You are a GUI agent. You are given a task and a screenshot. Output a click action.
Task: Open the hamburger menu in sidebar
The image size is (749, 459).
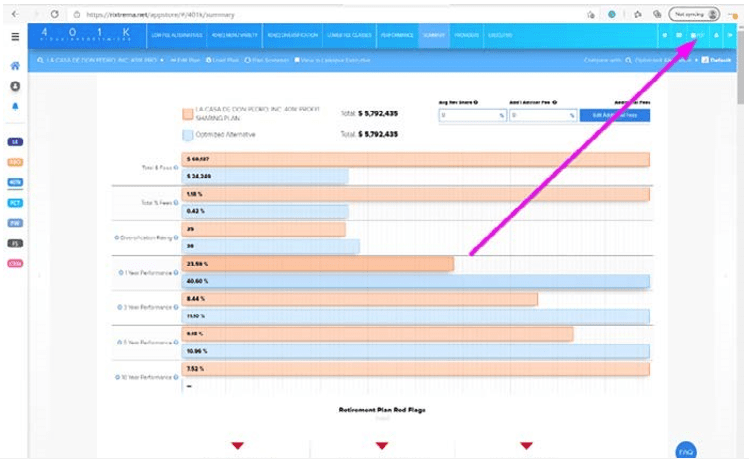click(14, 36)
